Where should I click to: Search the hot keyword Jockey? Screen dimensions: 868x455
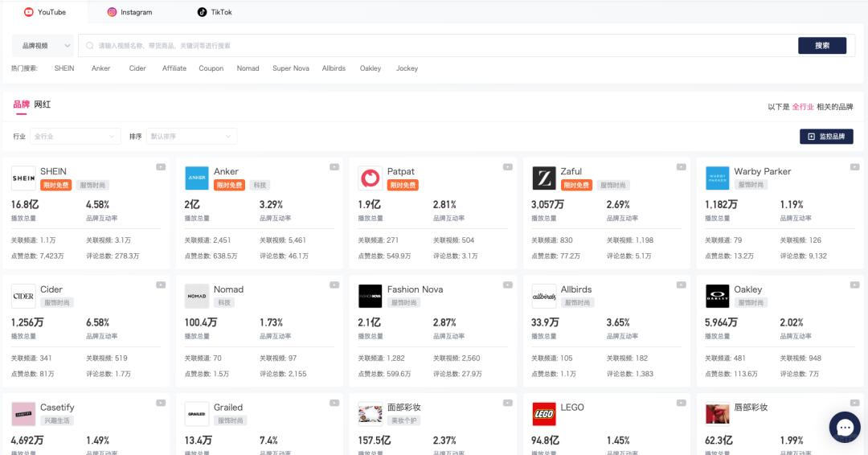[x=407, y=68]
